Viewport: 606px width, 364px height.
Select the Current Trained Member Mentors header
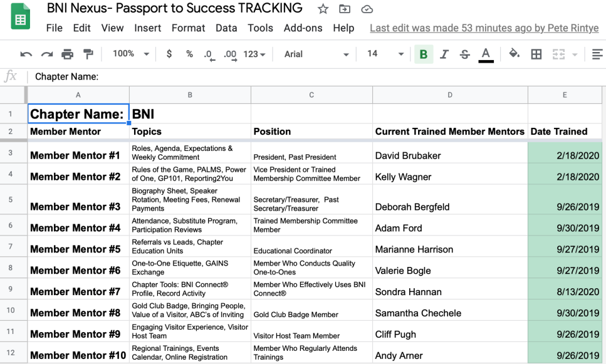coord(450,132)
